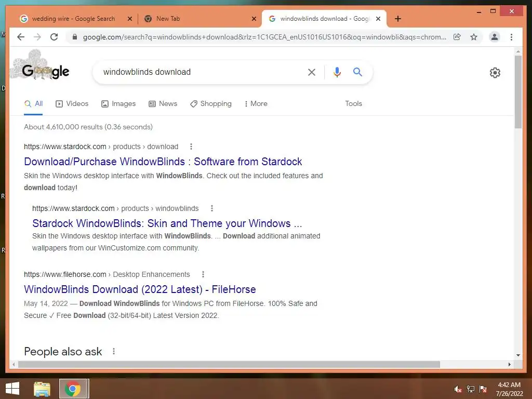This screenshot has height=399, width=532.
Task: Open the taskbar clock showing 4:42 AM
Action: point(509,389)
